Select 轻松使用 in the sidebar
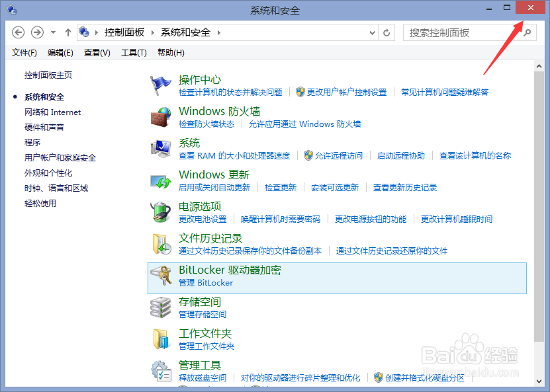Screen dimensions: 550x392 pyautogui.click(x=40, y=203)
